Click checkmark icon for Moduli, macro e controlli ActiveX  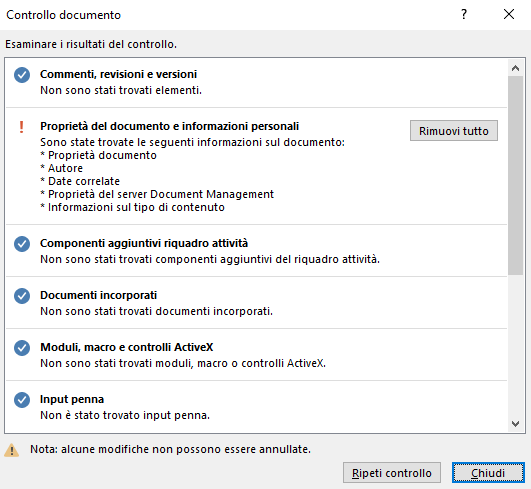22,348
